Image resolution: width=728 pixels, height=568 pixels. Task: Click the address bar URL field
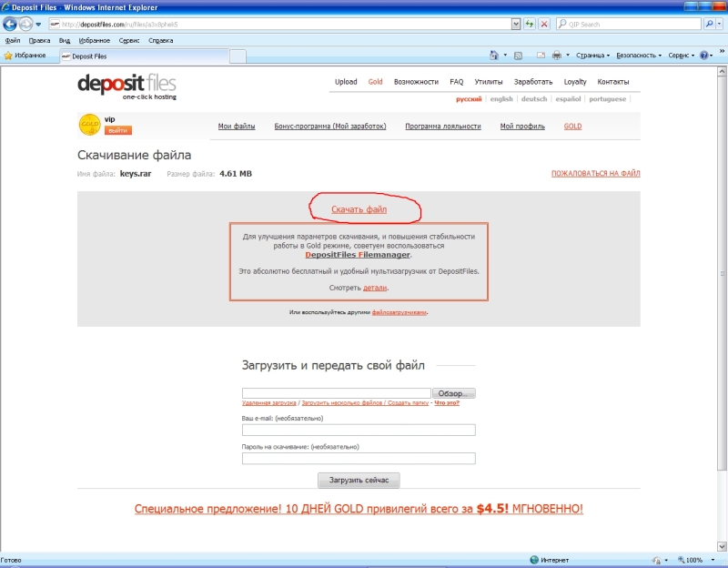280,25
